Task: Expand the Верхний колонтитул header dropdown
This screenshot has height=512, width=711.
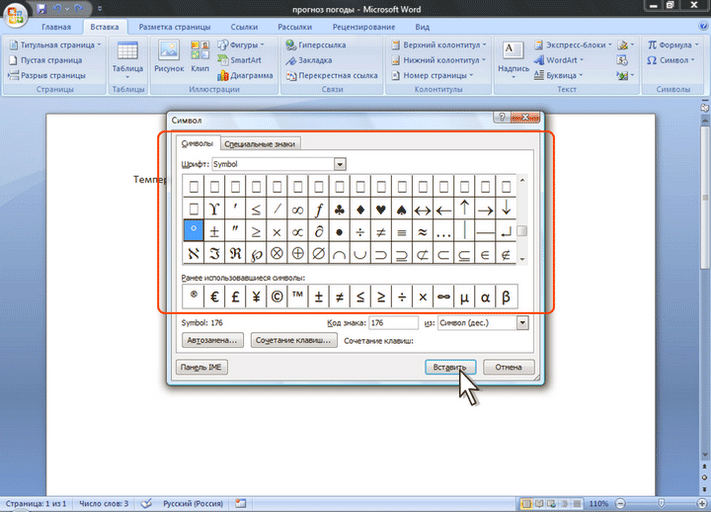Action: [484, 45]
